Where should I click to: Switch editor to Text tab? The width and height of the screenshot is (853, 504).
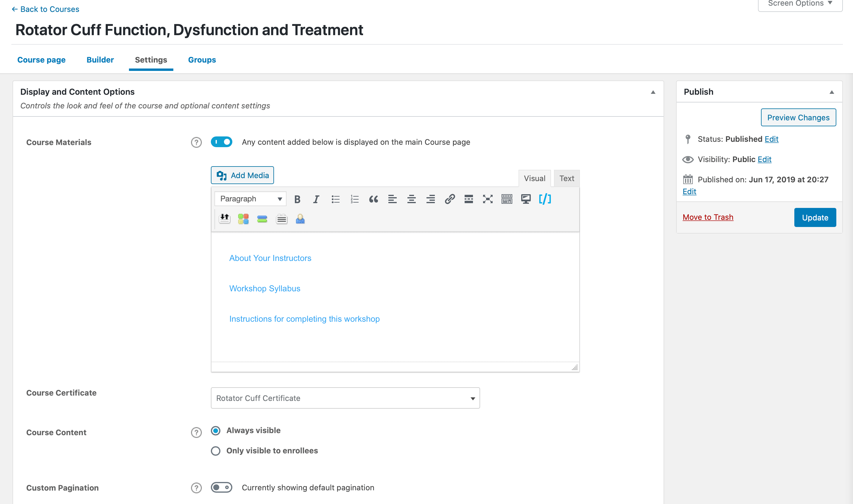pos(567,178)
